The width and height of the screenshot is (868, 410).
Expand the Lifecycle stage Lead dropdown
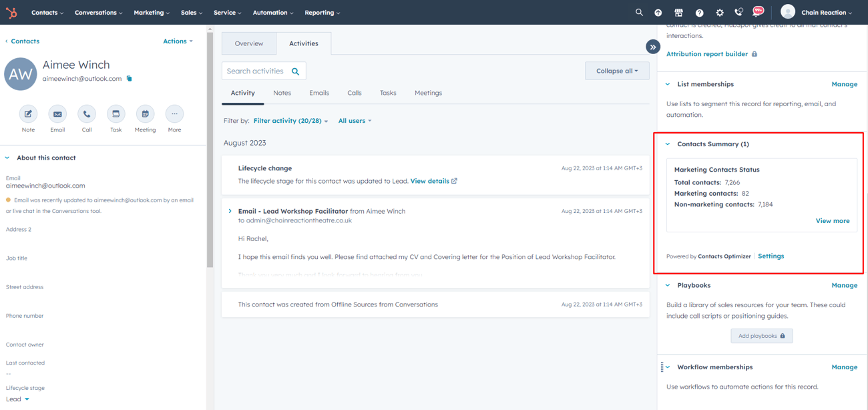click(17, 399)
